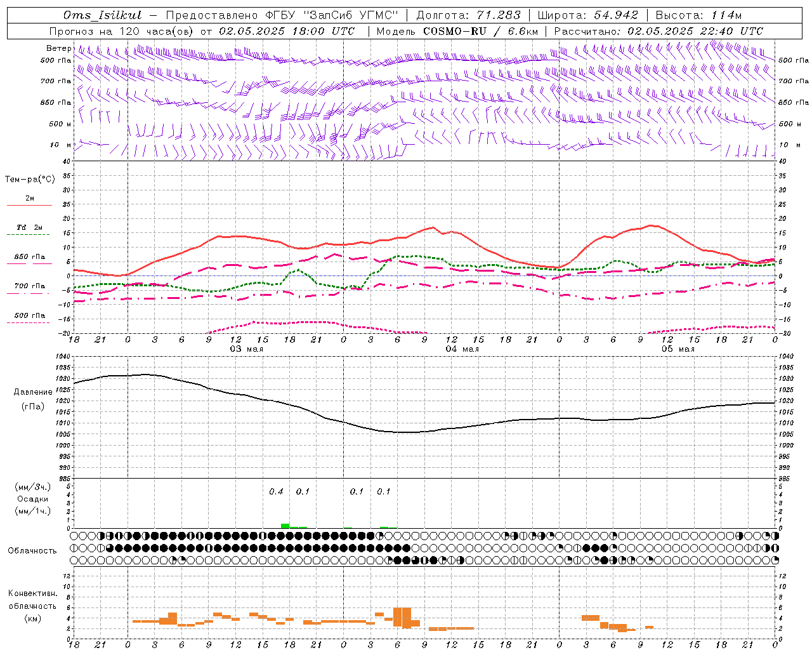Click the Модель COSMO-RU / 6.6км text
812x650 pixels.
tap(457, 31)
